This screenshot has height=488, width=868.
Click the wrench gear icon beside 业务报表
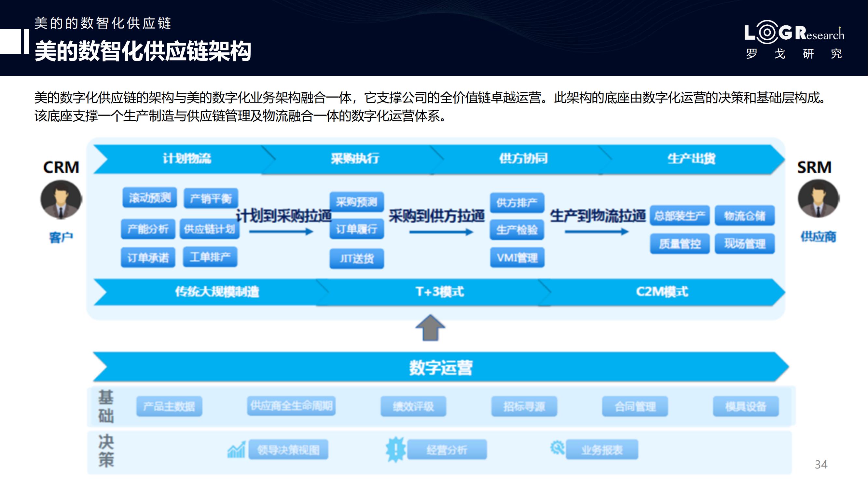pyautogui.click(x=557, y=448)
